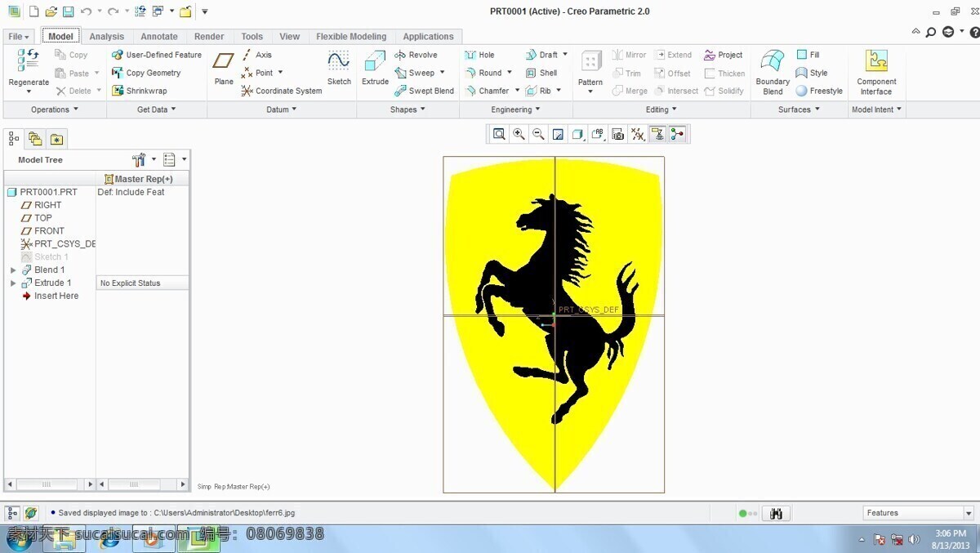Image resolution: width=980 pixels, height=553 pixels.
Task: Open the Annotate tab
Action: (x=159, y=37)
